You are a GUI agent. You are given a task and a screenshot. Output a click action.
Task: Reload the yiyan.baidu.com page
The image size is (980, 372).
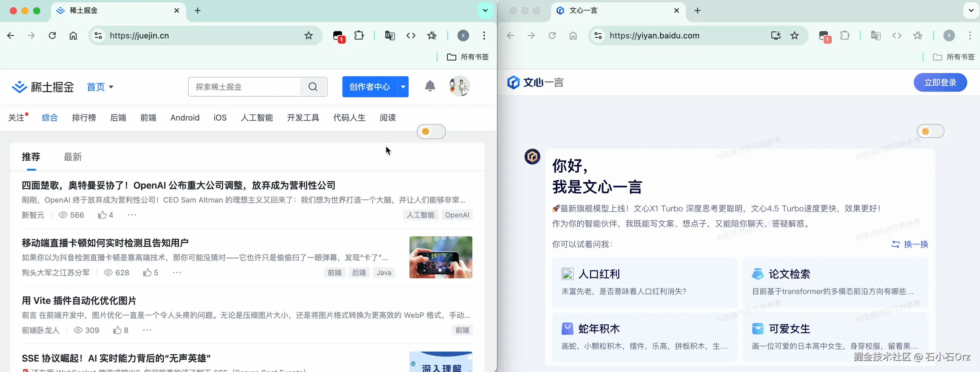point(552,36)
